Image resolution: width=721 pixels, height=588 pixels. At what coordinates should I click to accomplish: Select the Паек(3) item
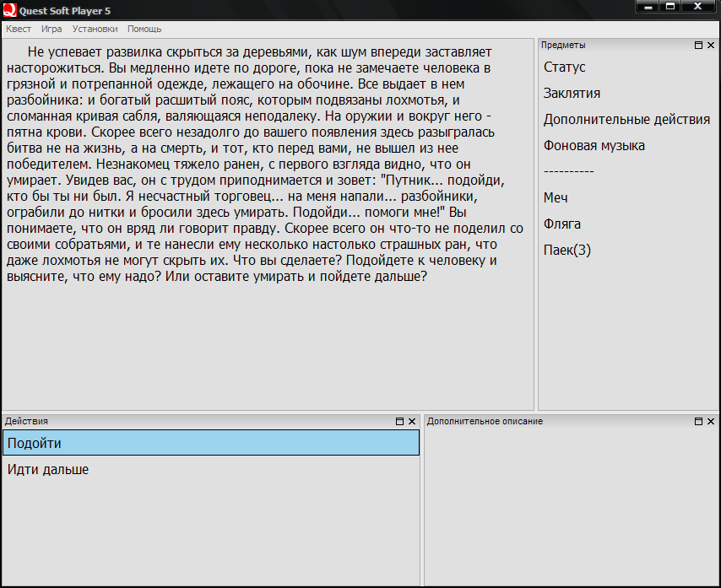pos(567,251)
